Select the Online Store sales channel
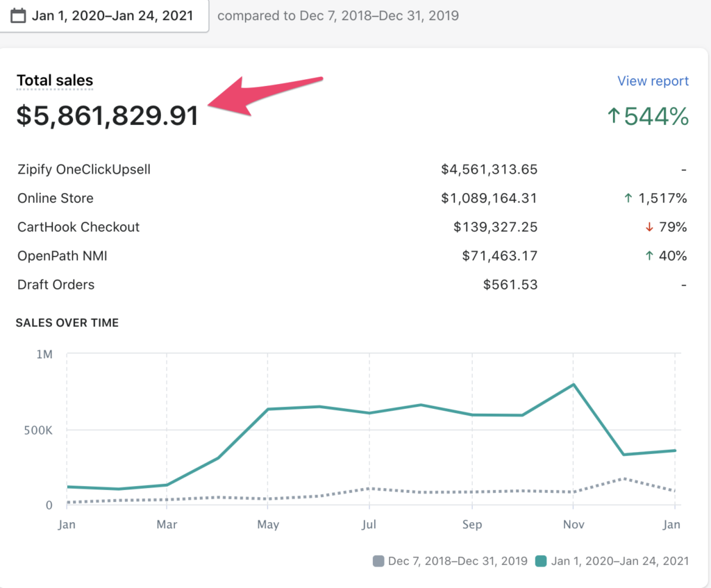Image resolution: width=711 pixels, height=588 pixels. (x=56, y=199)
